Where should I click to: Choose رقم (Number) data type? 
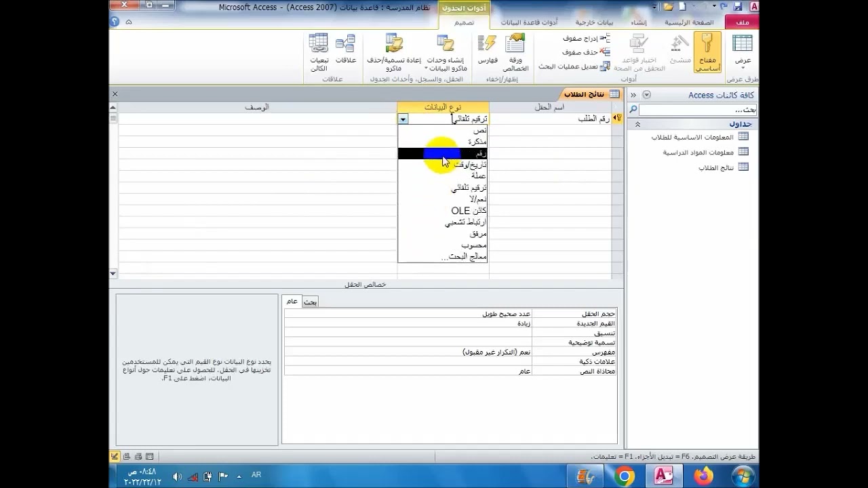(x=443, y=154)
